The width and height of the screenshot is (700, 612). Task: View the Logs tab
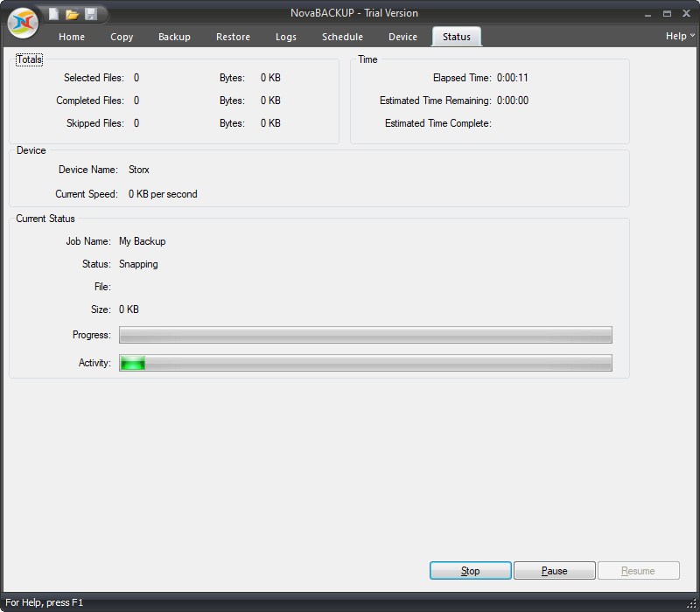286,37
